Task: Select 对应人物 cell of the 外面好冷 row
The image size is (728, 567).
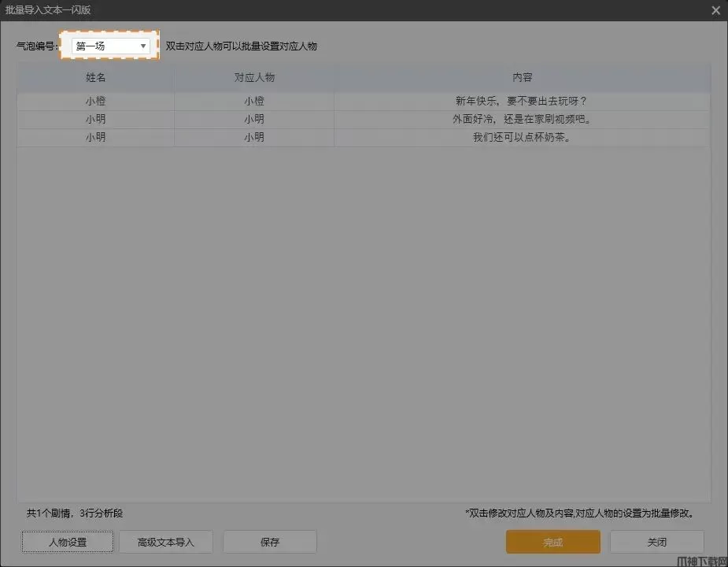Action: click(x=253, y=120)
